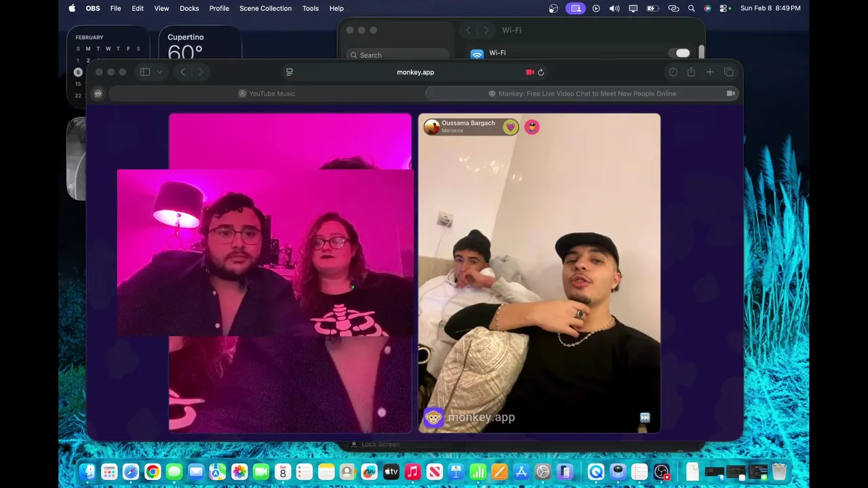Image resolution: width=868 pixels, height=488 pixels.
Task: Open the Apple menu
Action: (x=72, y=8)
